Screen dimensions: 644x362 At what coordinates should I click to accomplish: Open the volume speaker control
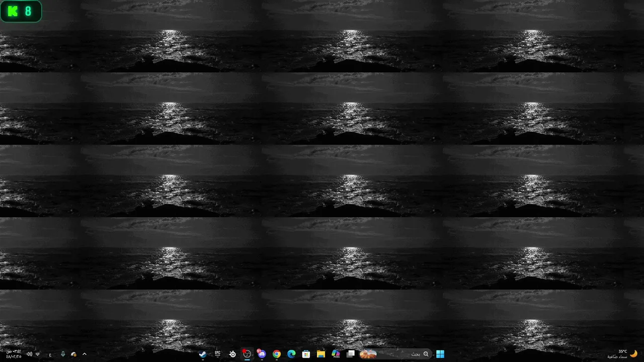pyautogui.click(x=29, y=354)
